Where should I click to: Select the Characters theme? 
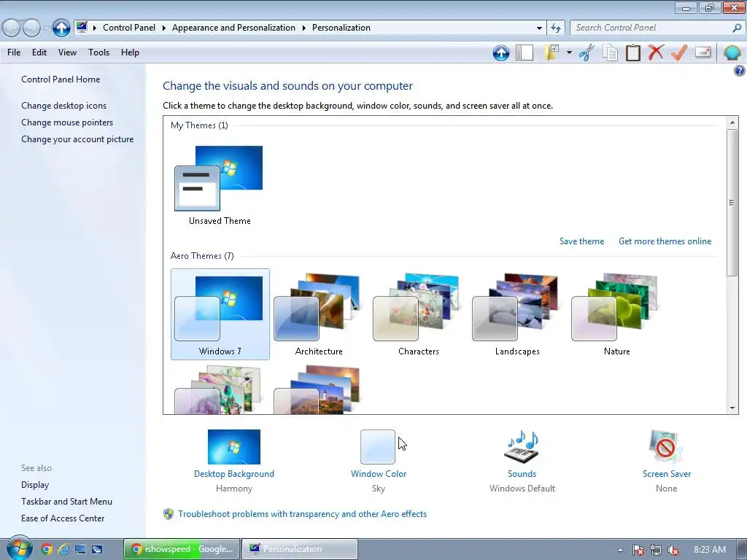[x=418, y=314]
